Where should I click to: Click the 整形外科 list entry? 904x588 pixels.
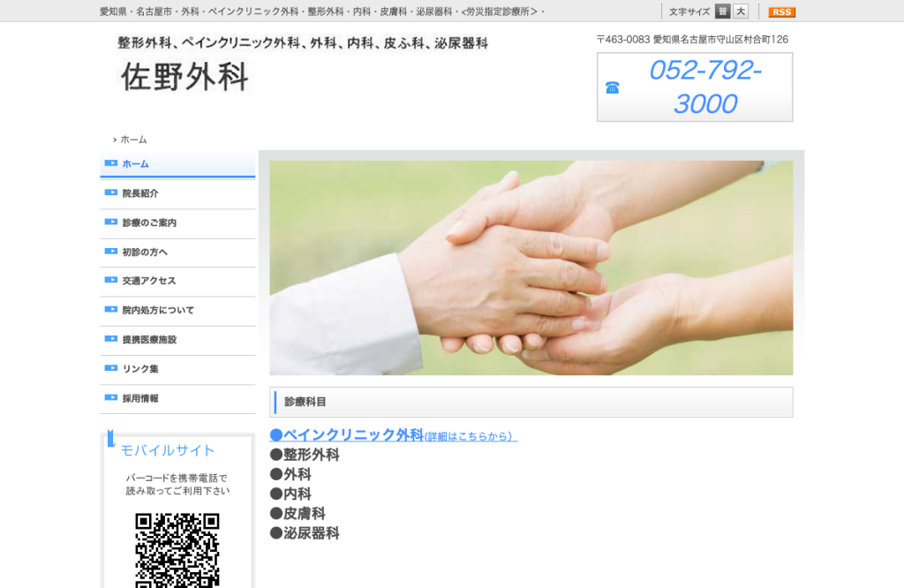tap(305, 455)
